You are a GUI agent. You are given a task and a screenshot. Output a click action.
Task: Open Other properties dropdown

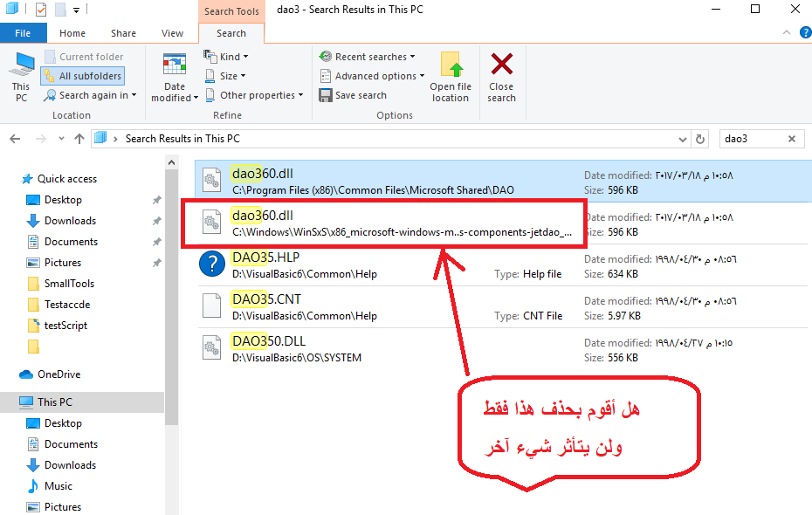point(254,95)
